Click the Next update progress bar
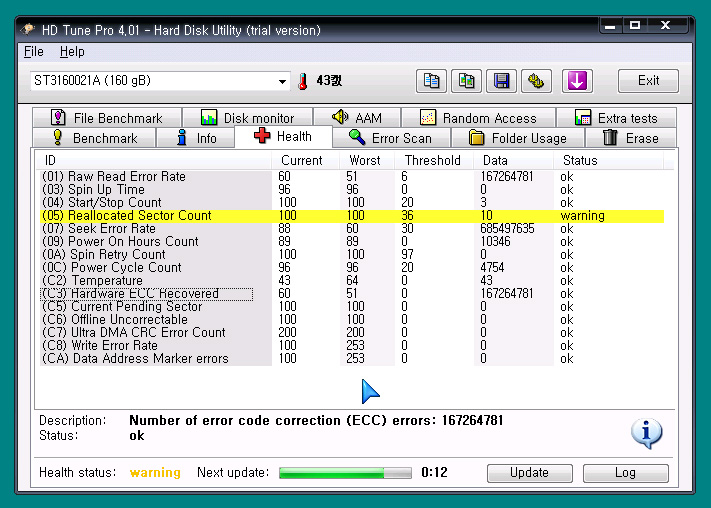 pos(345,473)
